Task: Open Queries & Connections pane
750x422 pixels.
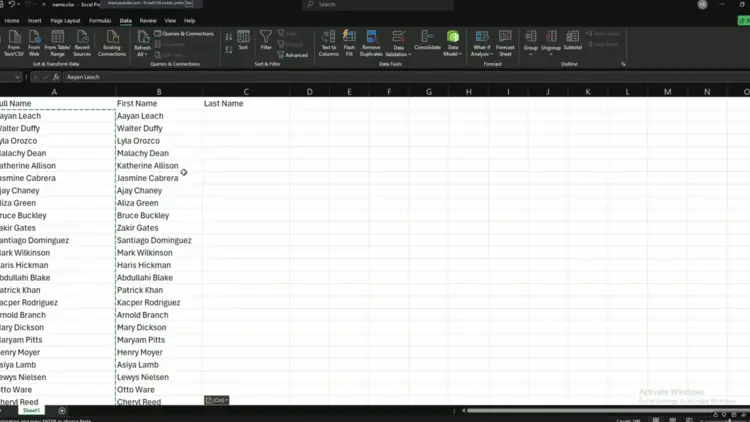Action: pyautogui.click(x=184, y=33)
